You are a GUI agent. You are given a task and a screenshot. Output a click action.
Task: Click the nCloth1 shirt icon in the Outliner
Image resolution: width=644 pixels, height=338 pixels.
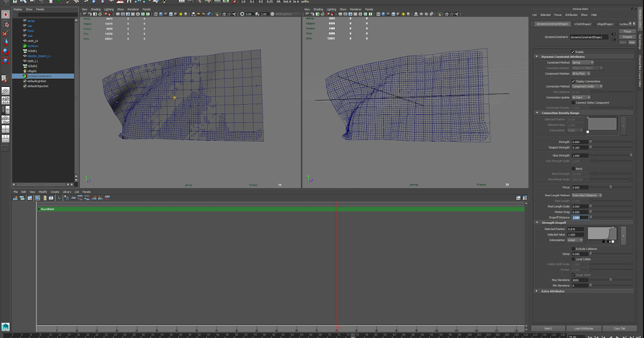(x=25, y=51)
